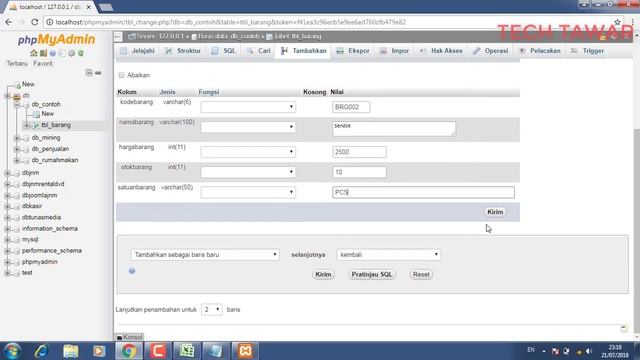Click the Ekspor tab icon
Screen dimensions: 640x360
coord(340,51)
